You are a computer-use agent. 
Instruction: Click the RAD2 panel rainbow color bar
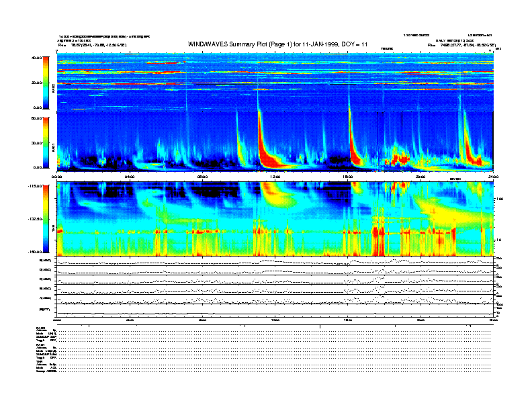pos(46,83)
